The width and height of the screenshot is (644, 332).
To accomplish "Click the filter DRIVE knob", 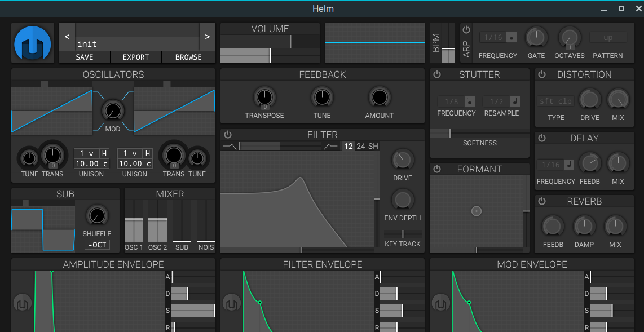I will [403, 160].
